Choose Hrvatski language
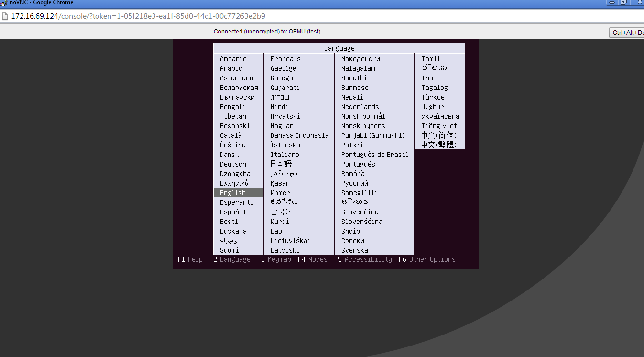Screen dimensions: 644x357 285,116
